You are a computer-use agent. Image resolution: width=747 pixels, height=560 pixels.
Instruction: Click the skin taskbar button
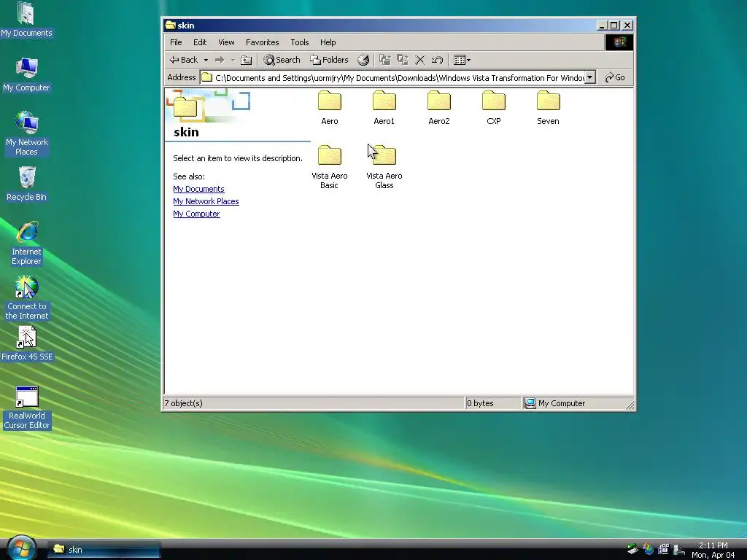(104, 550)
